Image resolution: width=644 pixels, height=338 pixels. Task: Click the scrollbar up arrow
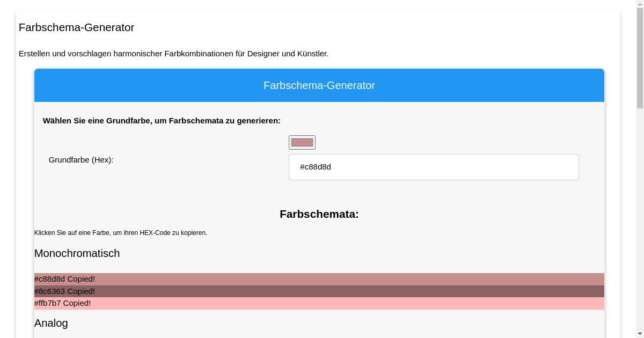coord(640,4)
